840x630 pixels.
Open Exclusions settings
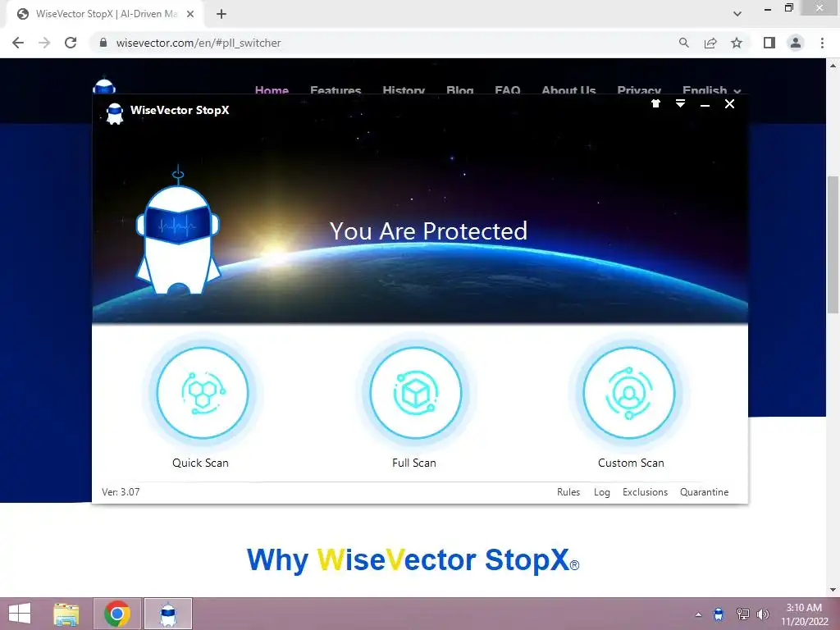point(645,492)
